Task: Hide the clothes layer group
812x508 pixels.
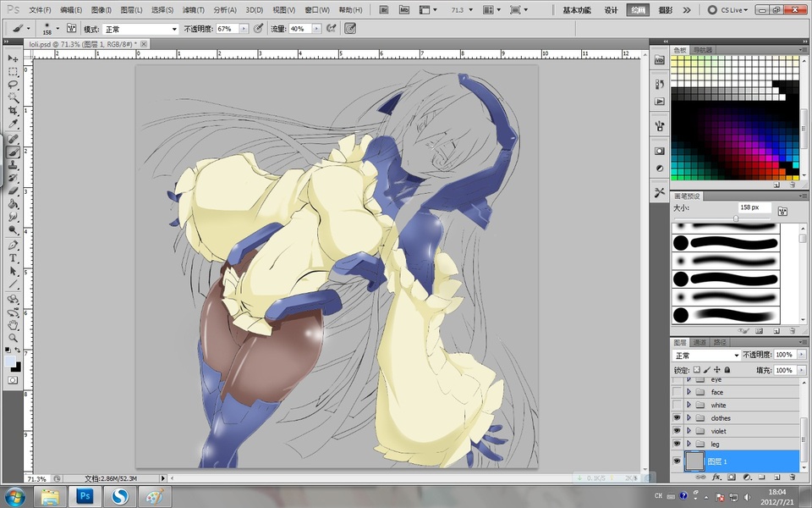Action: click(676, 418)
